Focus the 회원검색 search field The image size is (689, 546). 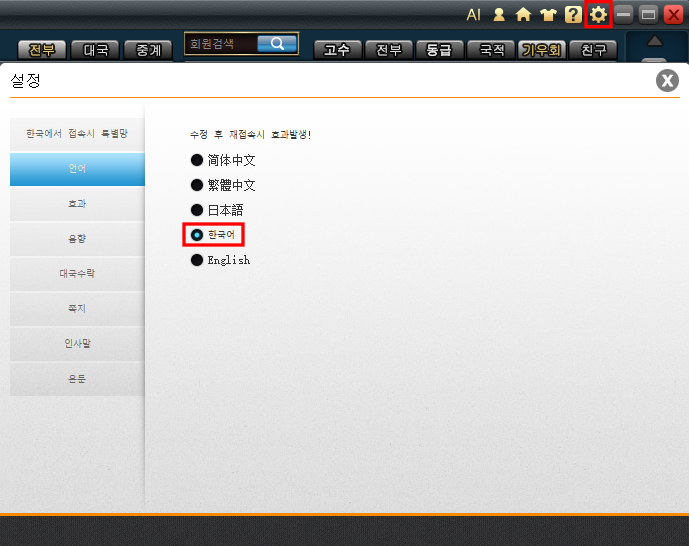222,43
